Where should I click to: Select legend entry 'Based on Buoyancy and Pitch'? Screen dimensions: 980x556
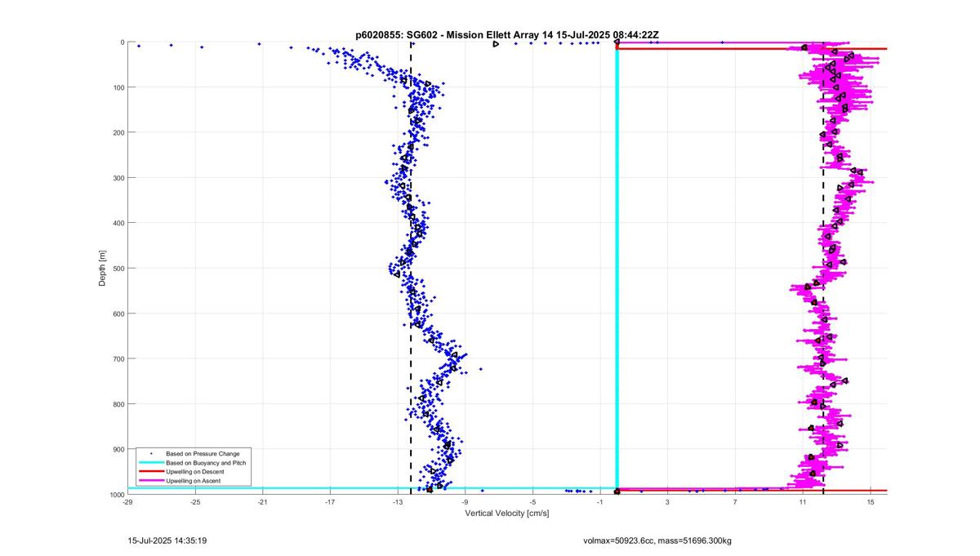[206, 463]
